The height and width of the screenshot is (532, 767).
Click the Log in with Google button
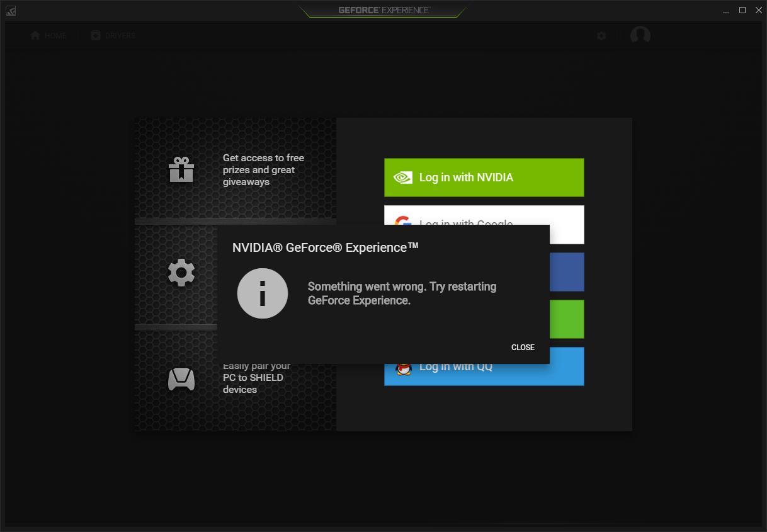click(x=484, y=215)
